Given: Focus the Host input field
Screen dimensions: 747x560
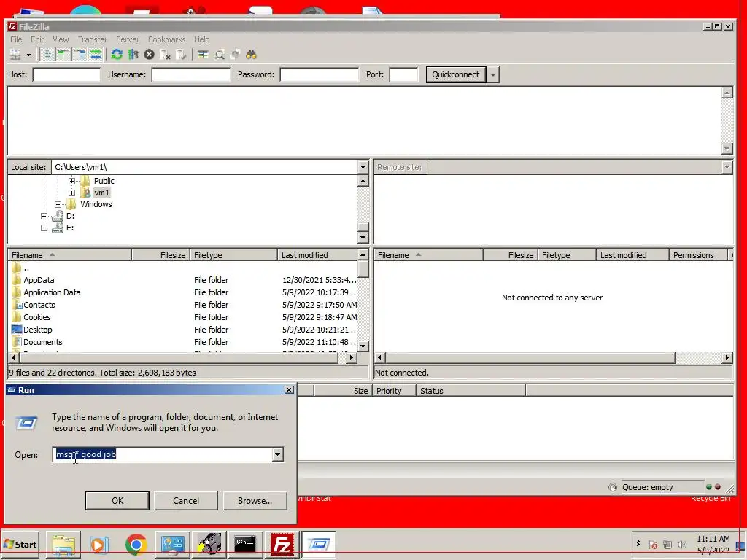Looking at the screenshot, I should [66, 75].
